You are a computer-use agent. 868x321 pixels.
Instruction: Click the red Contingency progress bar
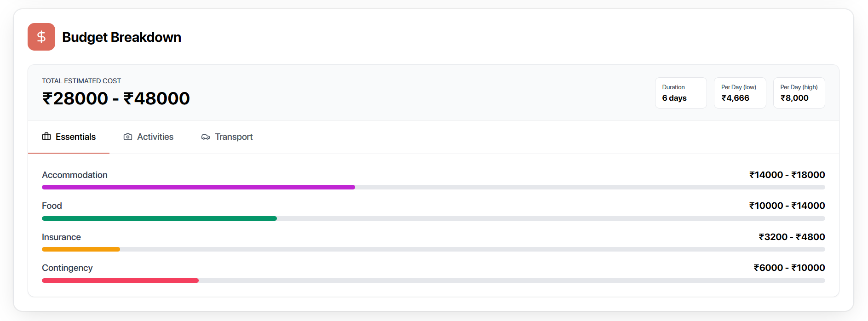click(120, 281)
